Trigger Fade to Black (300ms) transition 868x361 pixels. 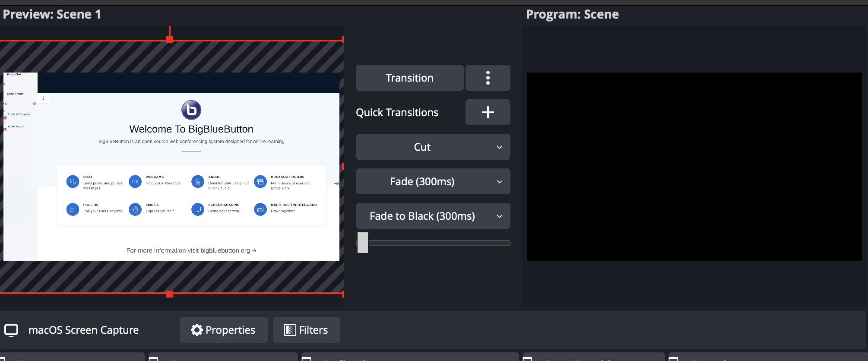coord(422,216)
